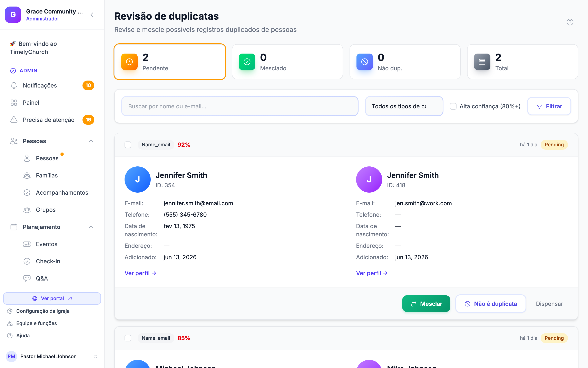Click the gray Total list icon

pyautogui.click(x=482, y=62)
